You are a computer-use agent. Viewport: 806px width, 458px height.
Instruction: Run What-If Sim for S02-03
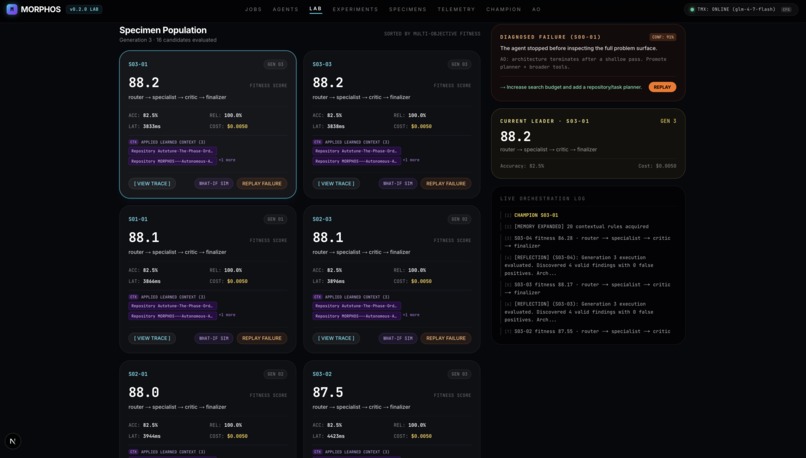click(398, 338)
